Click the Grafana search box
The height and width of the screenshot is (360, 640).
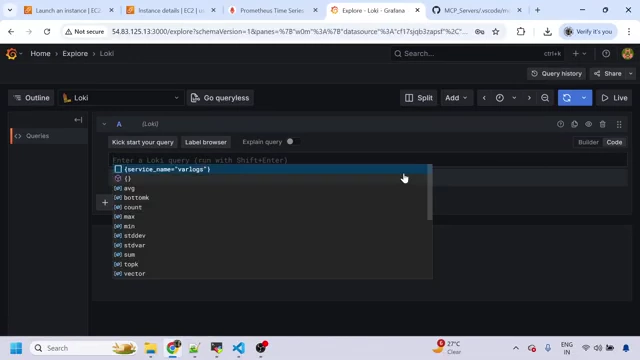(478, 53)
